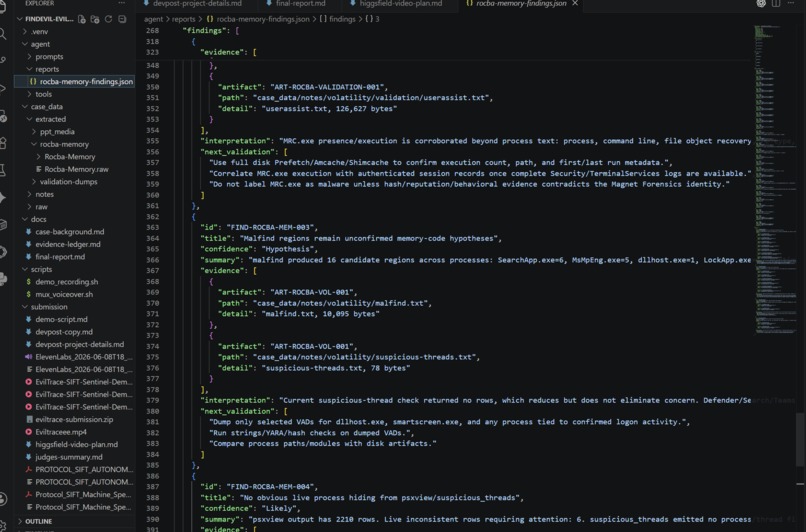
Task: Expand the Rocba-Memory subfolder
Action: pos(75,157)
